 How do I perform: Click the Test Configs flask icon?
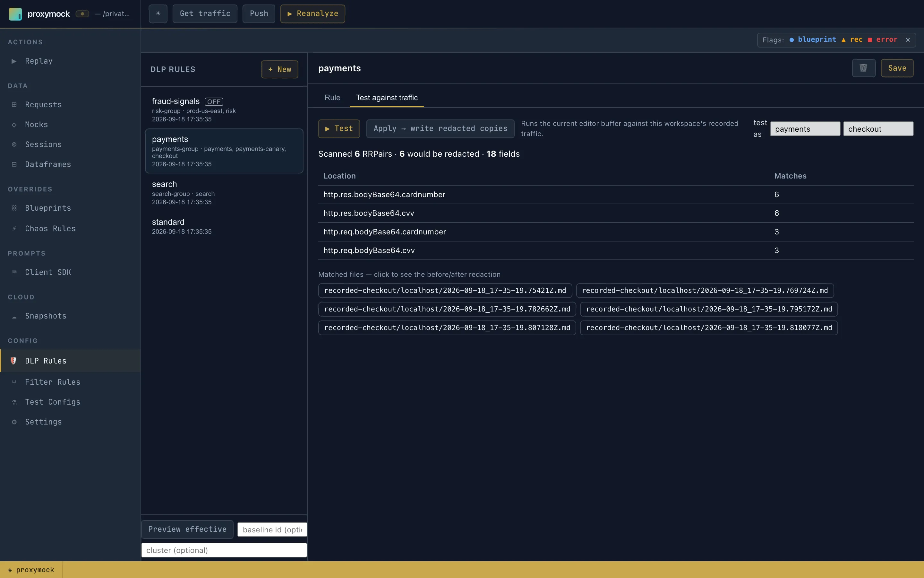tap(14, 402)
